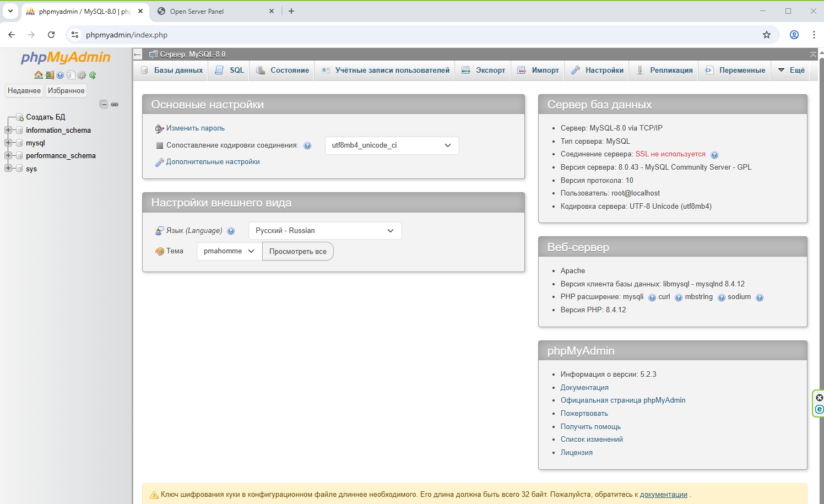Click the phpMyAdmin logo in the sidebar
824x504 pixels.
point(66,57)
